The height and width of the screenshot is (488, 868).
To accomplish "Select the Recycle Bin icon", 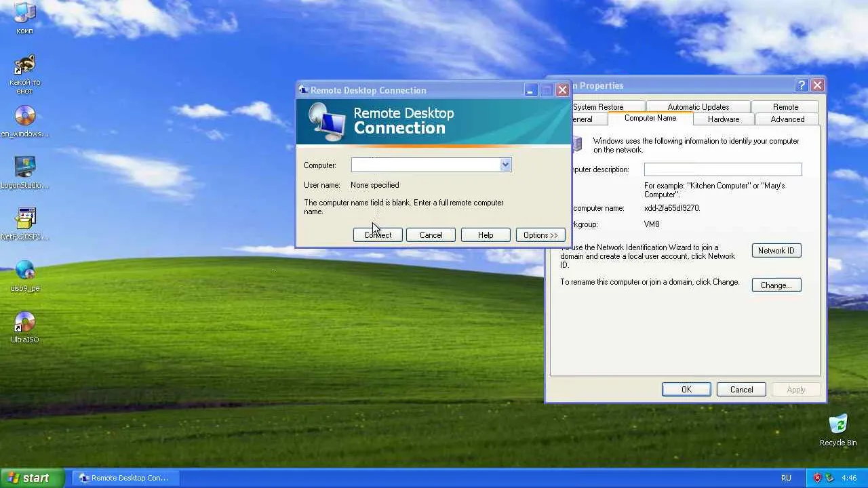I will click(x=838, y=430).
